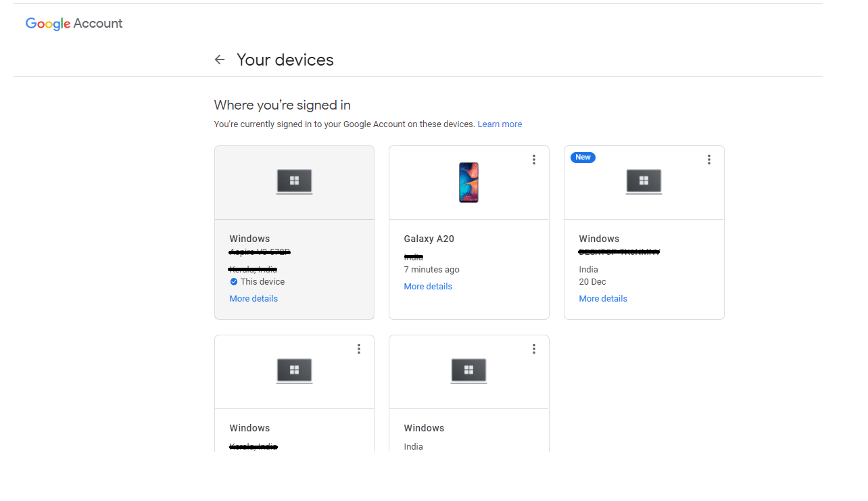Screen dimensions: 868x501
Task: Click the "20 Dec" date text
Action: [593, 282]
